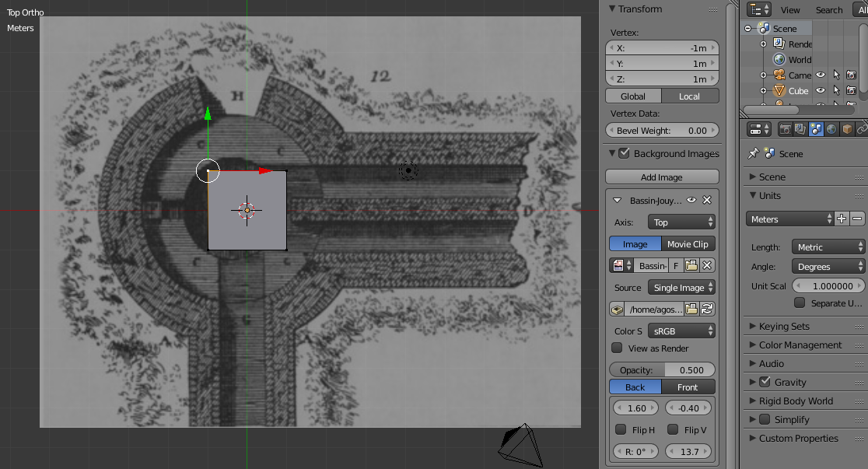The width and height of the screenshot is (868, 469).
Task: Toggle the pin icon next to Scene
Action: click(x=754, y=153)
